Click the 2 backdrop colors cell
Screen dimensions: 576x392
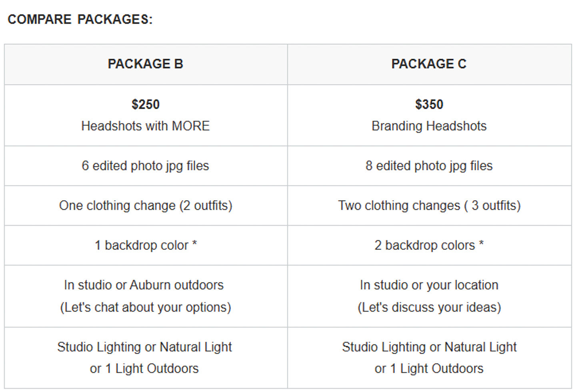(x=429, y=245)
